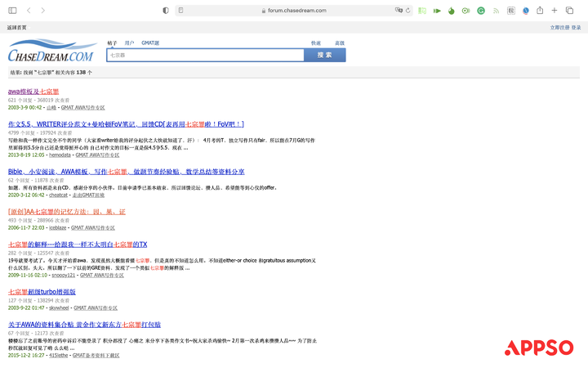Switch to the 用户 search tab
The image size is (588, 368).
point(129,43)
